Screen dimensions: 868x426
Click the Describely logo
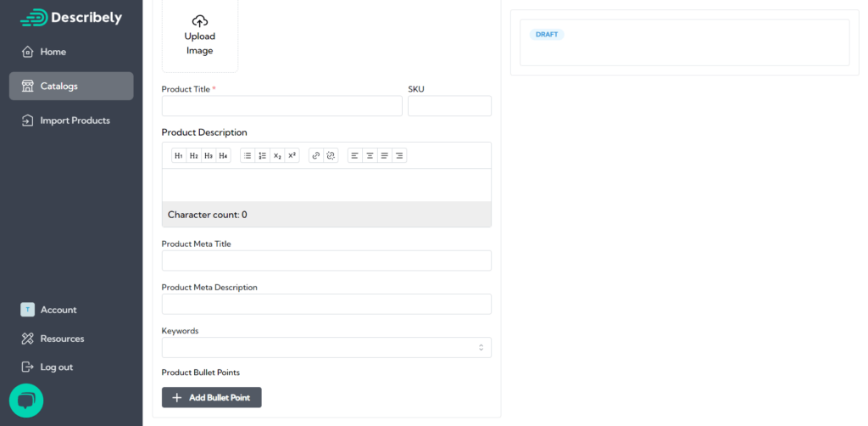[71, 18]
